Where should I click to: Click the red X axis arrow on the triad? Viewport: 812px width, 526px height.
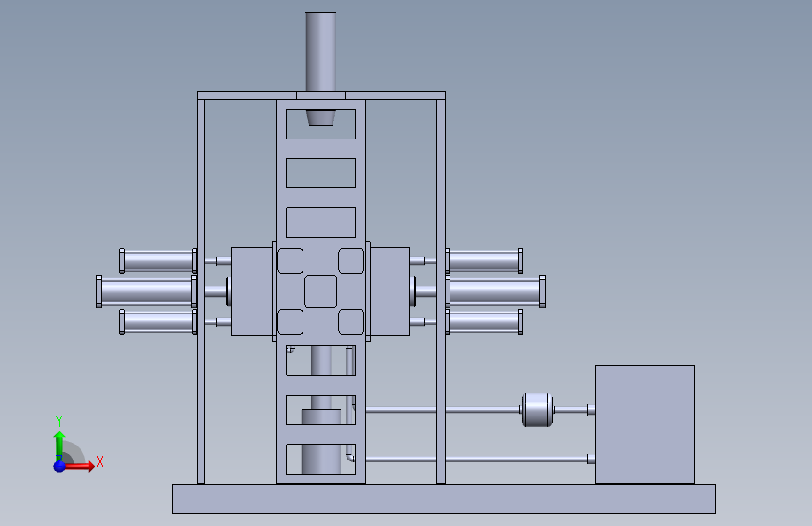pyautogui.click(x=80, y=466)
